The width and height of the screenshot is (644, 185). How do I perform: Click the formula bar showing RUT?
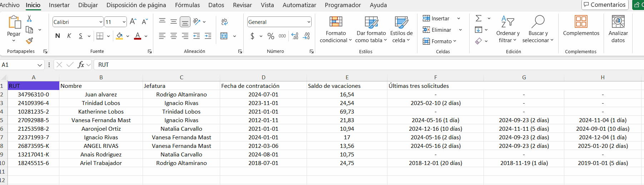tap(368, 65)
